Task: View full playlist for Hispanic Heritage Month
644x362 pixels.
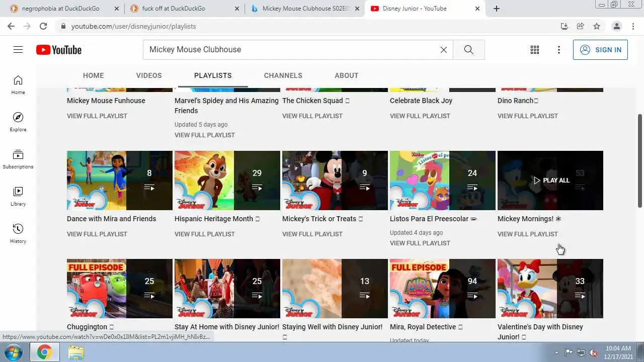Action: (205, 234)
